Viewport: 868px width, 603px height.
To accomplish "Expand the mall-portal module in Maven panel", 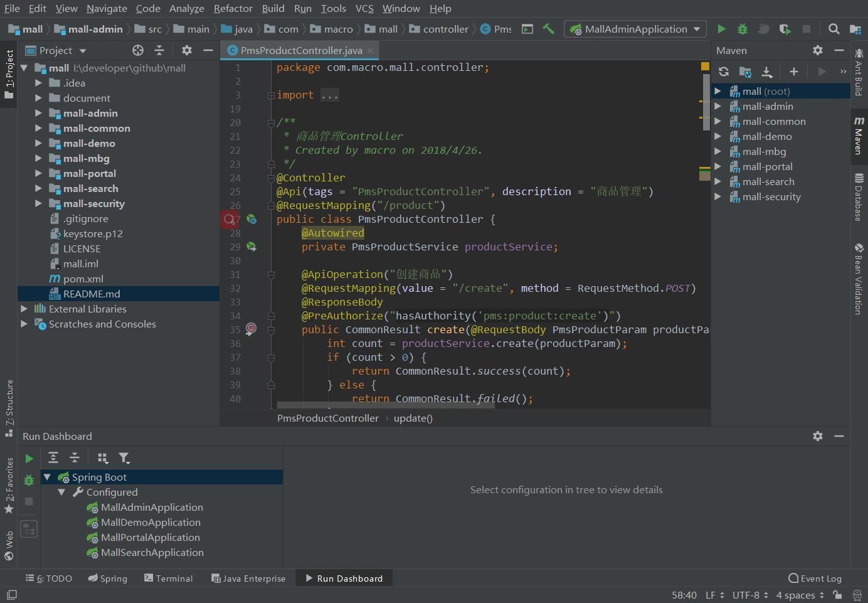I will (x=718, y=166).
